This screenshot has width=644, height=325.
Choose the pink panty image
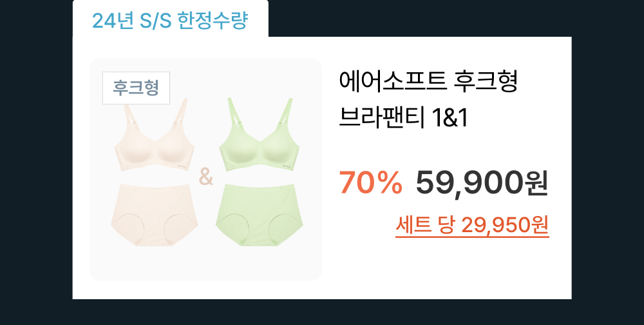(x=155, y=215)
